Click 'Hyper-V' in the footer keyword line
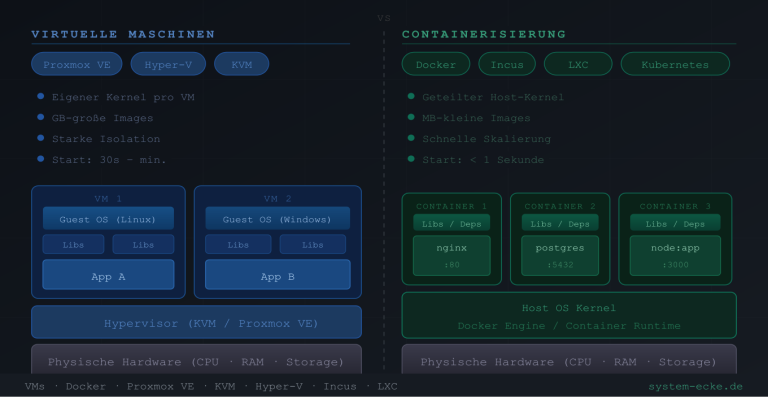Image resolution: width=768 pixels, height=407 pixels. [x=279, y=386]
